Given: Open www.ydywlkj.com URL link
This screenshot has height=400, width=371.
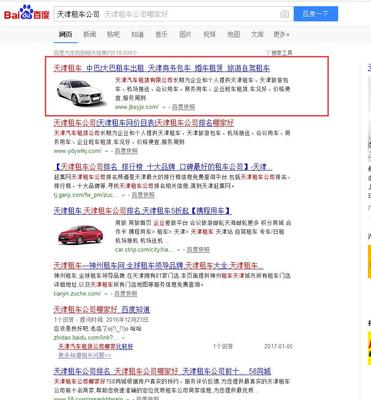Looking at the screenshot, I should (78, 151).
